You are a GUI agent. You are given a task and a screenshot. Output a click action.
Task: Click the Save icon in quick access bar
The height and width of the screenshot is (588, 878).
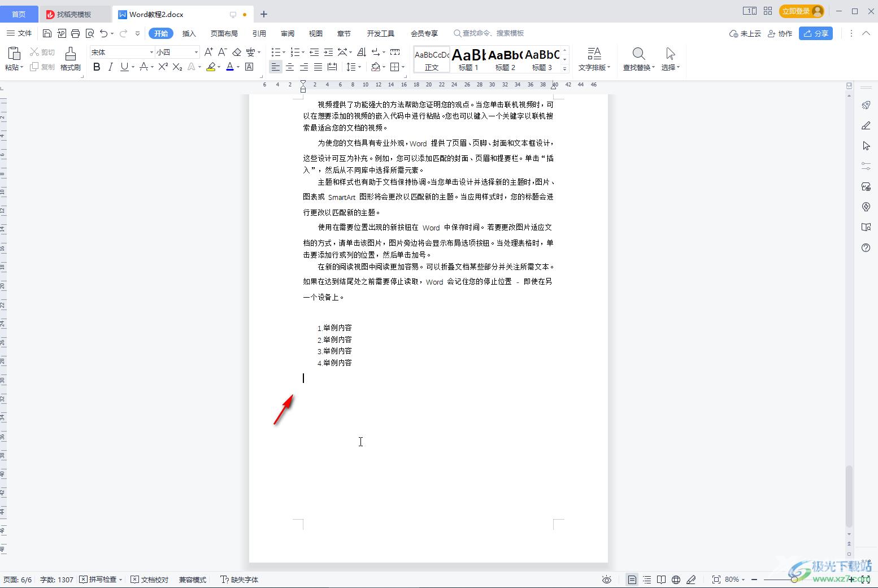click(47, 33)
